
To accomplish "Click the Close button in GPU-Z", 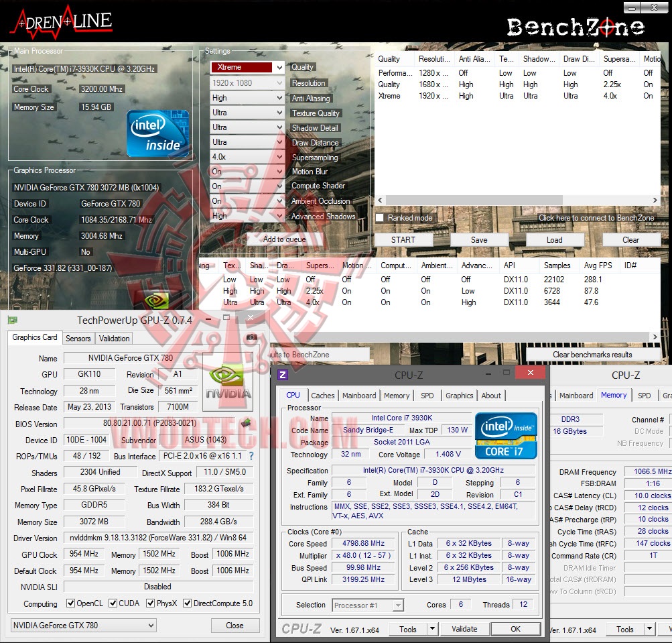I will [235, 626].
